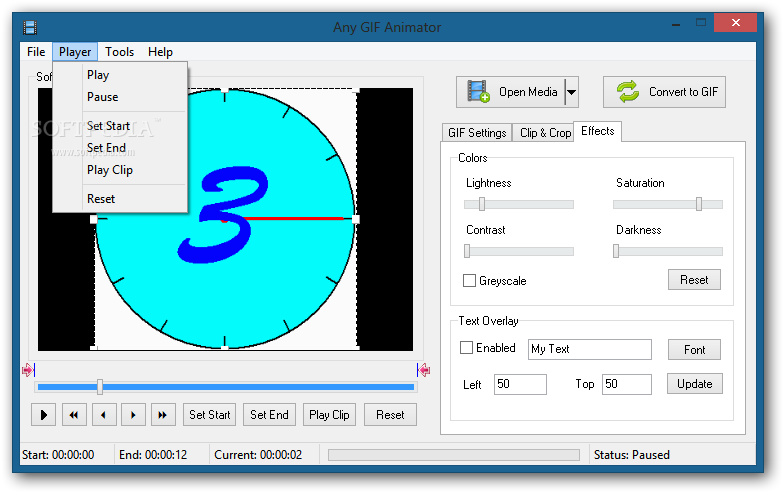Click the Left position field
Screen dimensions: 784x493
tap(520, 384)
